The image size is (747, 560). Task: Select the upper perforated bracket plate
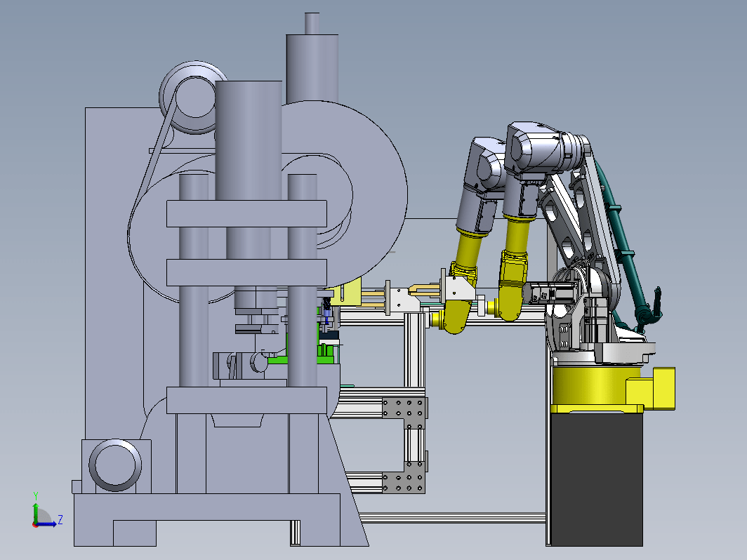pos(405,413)
